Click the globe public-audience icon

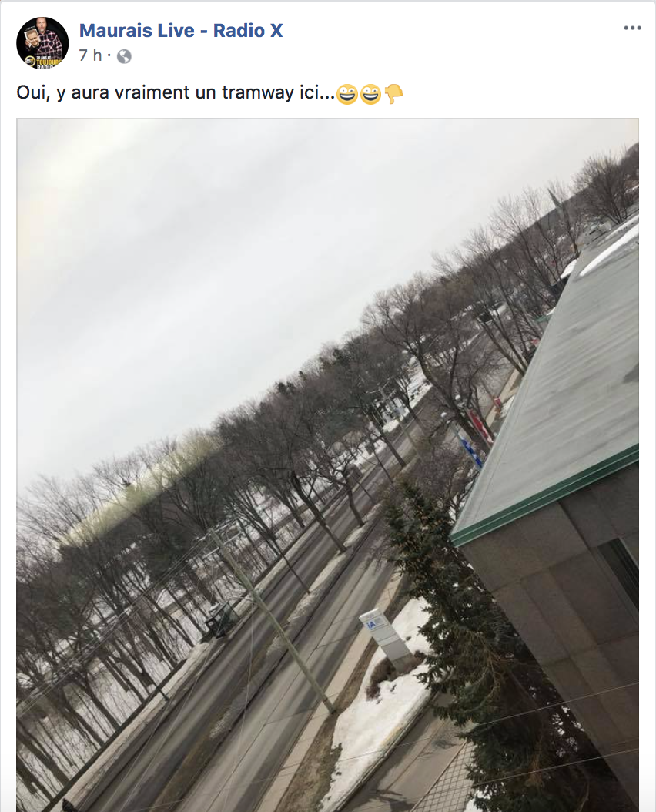124,56
